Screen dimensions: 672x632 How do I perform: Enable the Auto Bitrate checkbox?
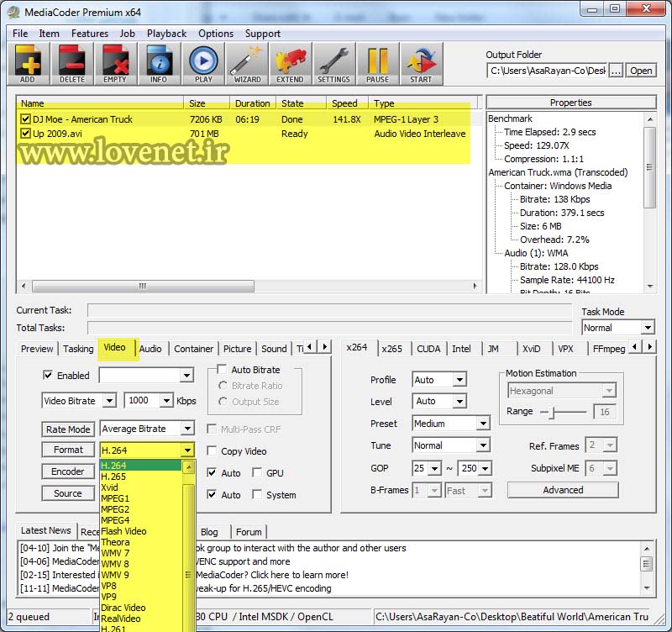222,369
